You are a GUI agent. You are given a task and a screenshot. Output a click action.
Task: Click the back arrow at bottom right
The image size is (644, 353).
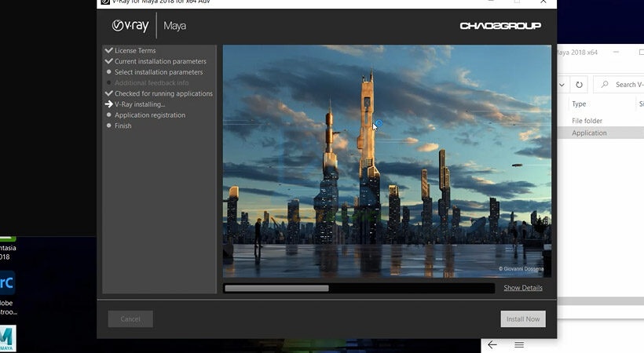click(x=492, y=344)
